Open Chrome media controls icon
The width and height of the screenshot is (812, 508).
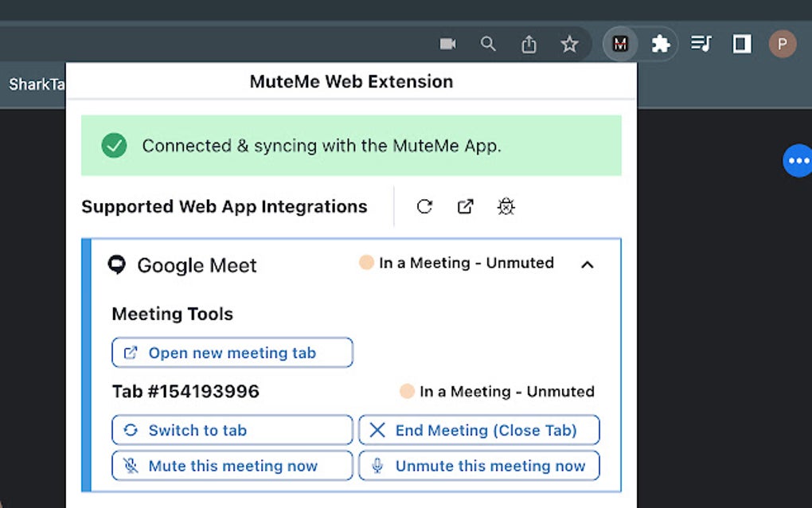point(701,44)
